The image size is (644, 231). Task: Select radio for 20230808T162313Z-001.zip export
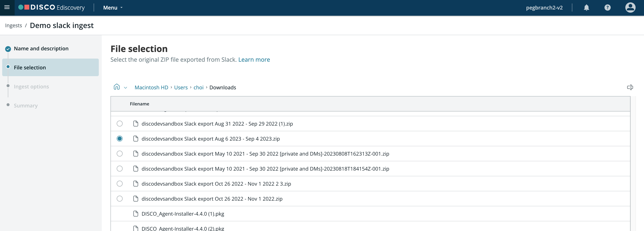click(120, 154)
